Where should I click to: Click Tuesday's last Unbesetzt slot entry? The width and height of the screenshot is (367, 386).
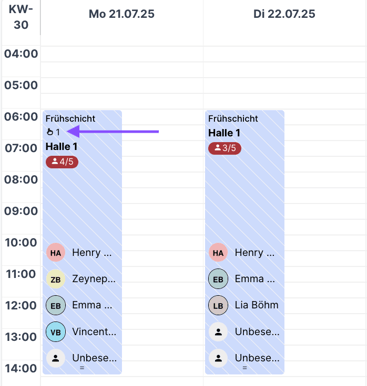tap(244, 358)
